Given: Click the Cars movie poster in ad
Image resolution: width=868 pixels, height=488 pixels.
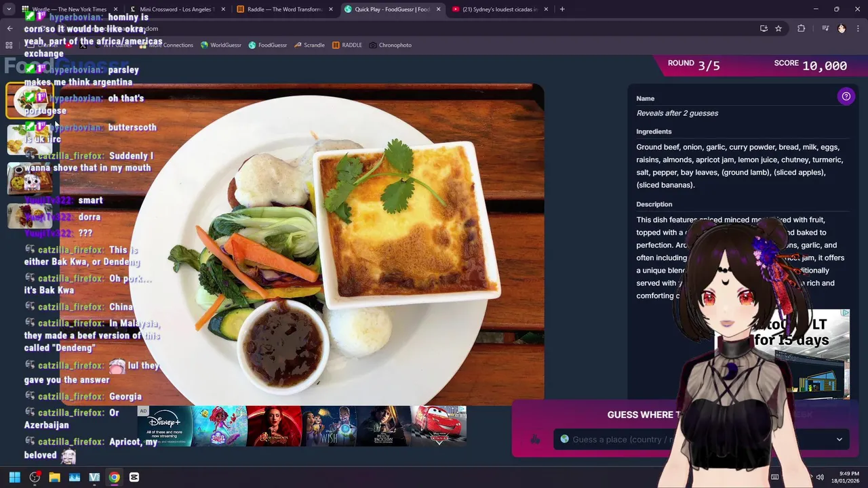Looking at the screenshot, I should coord(439,426).
